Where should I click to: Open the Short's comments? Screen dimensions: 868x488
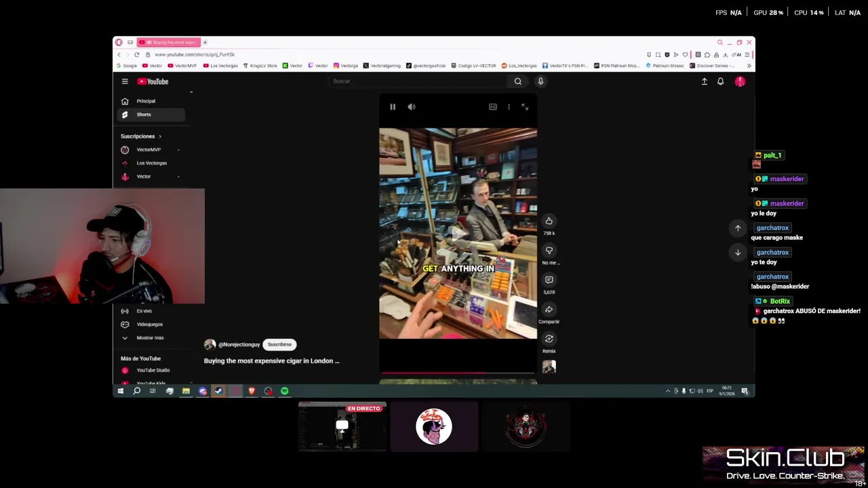[x=549, y=279]
